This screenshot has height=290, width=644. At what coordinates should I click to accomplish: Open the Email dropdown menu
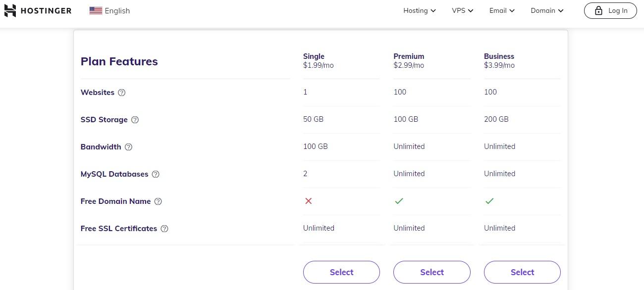(501, 10)
